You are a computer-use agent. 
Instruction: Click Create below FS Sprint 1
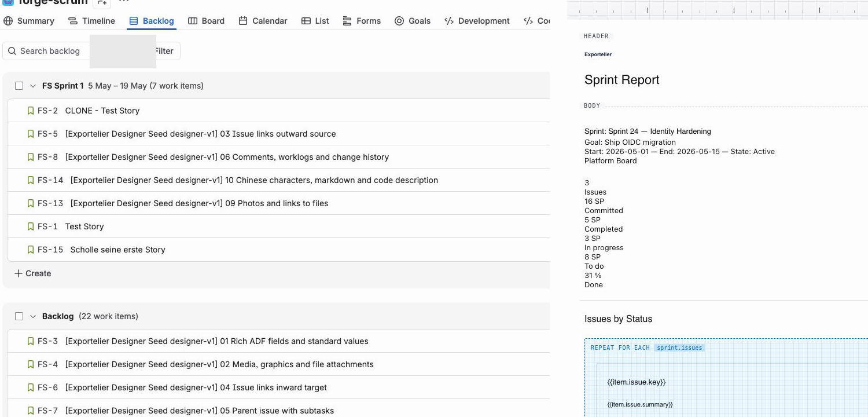(x=32, y=273)
